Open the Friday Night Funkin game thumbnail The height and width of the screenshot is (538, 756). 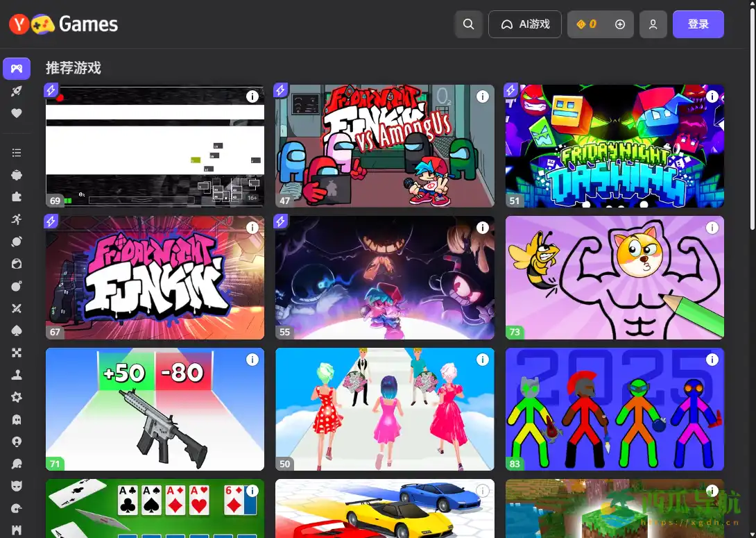[x=155, y=278]
